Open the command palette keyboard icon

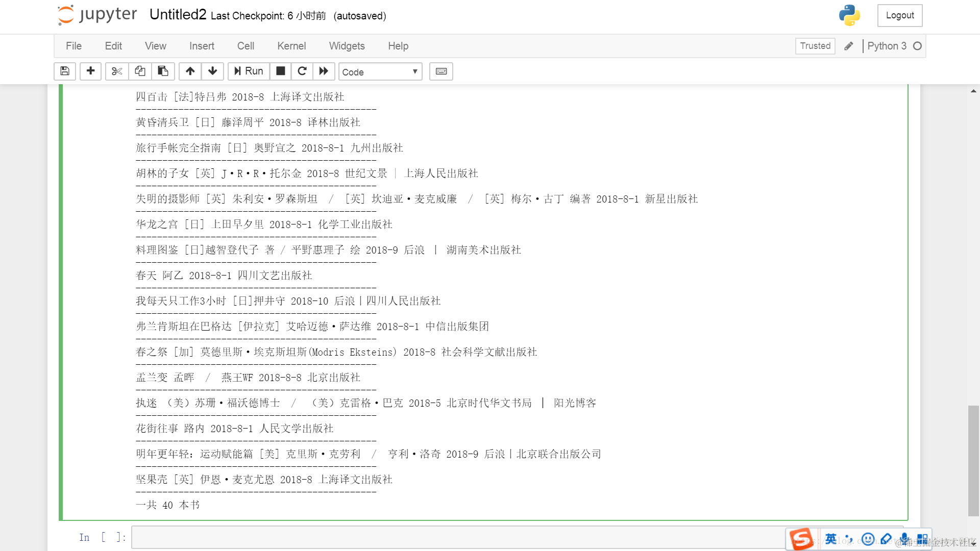point(441,71)
